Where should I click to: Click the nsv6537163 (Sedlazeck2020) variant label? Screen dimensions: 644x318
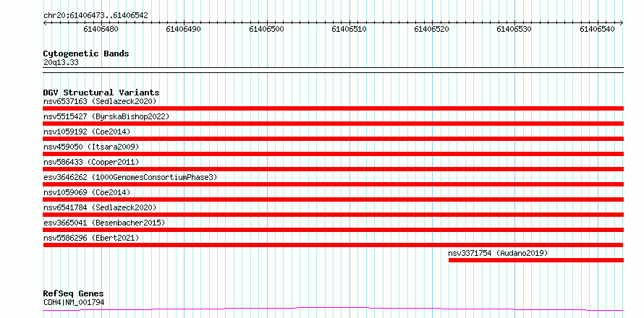100,101
